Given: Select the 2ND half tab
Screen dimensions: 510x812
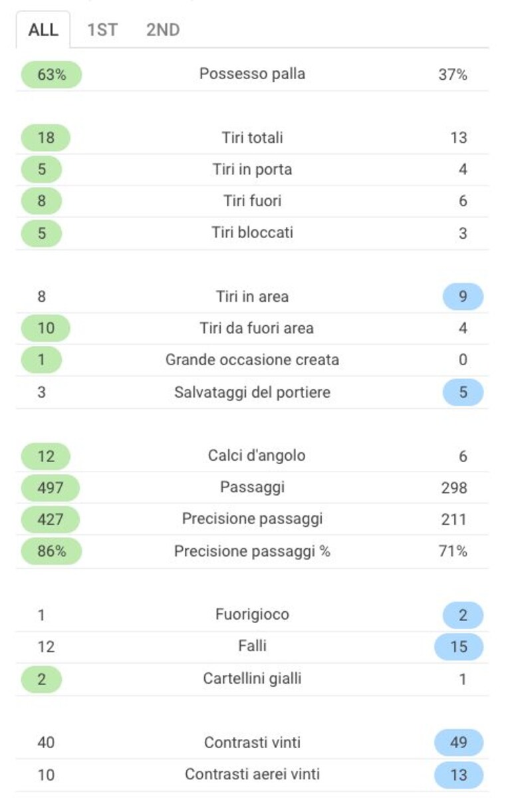Looking at the screenshot, I should pos(163,30).
